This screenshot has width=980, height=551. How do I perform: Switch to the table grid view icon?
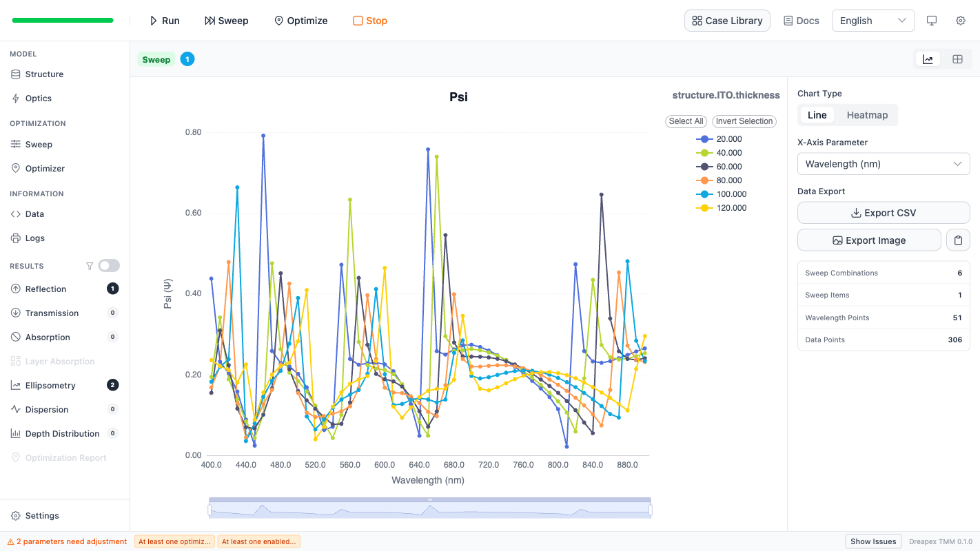pos(957,59)
